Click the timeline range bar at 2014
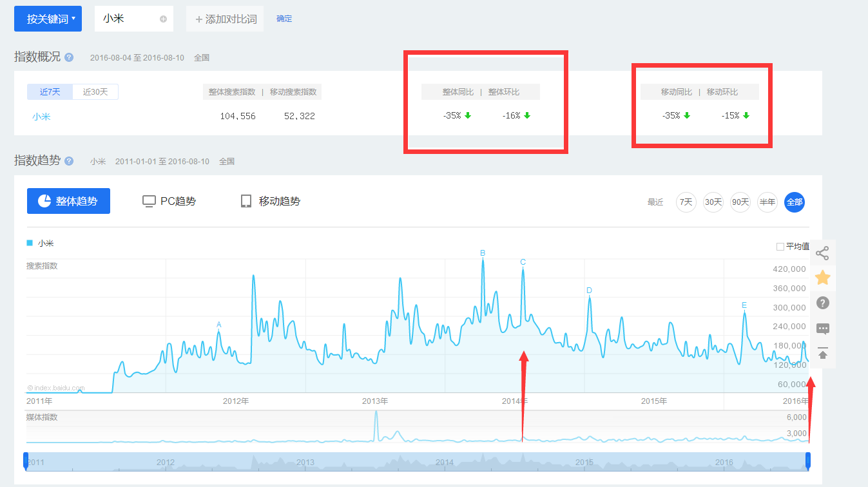This screenshot has height=487, width=868. pyautogui.click(x=445, y=461)
